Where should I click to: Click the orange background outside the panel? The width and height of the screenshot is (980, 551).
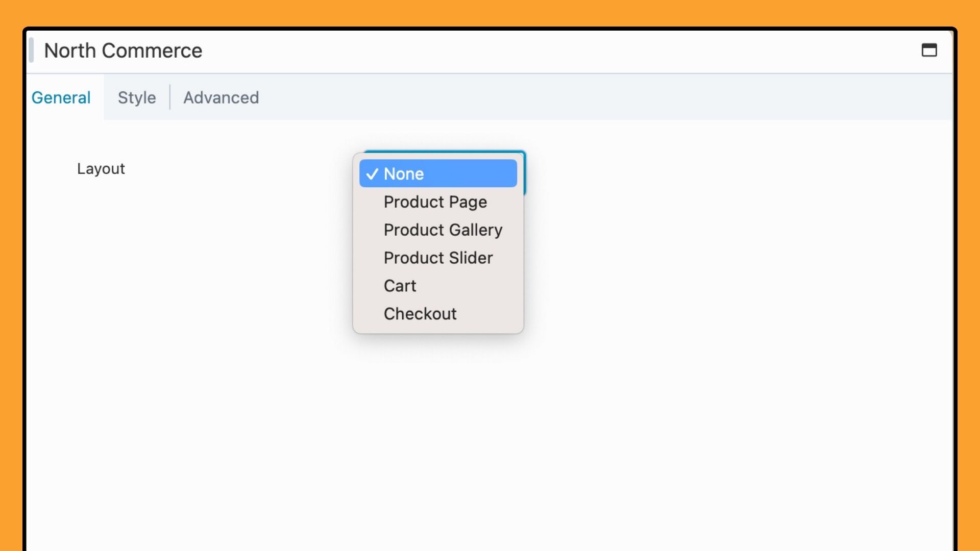490,12
